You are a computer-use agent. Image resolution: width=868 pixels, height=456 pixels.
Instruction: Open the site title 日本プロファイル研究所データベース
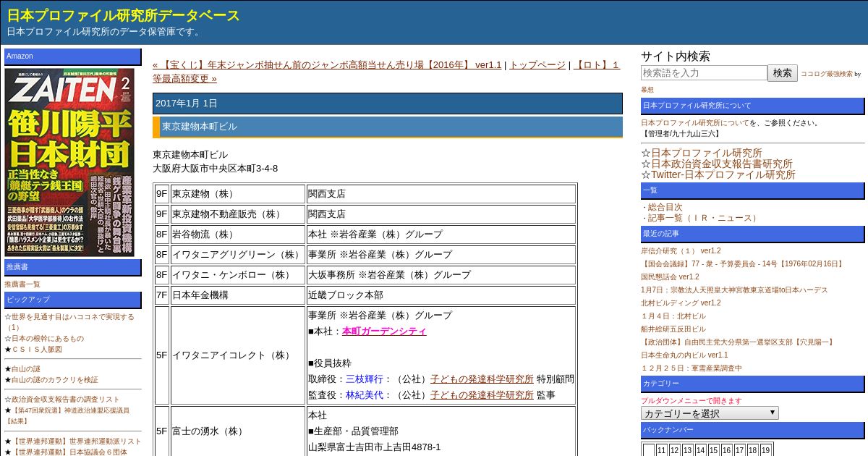pyautogui.click(x=124, y=15)
